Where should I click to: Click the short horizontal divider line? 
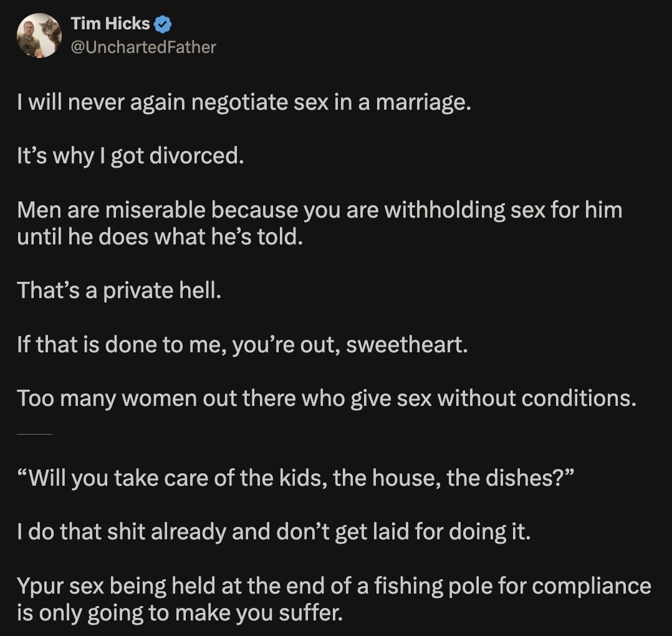(x=34, y=433)
